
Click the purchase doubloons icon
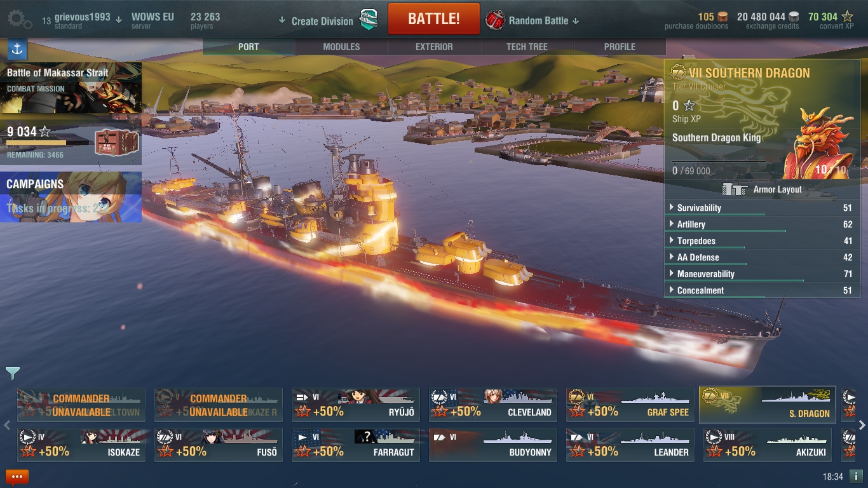[722, 17]
